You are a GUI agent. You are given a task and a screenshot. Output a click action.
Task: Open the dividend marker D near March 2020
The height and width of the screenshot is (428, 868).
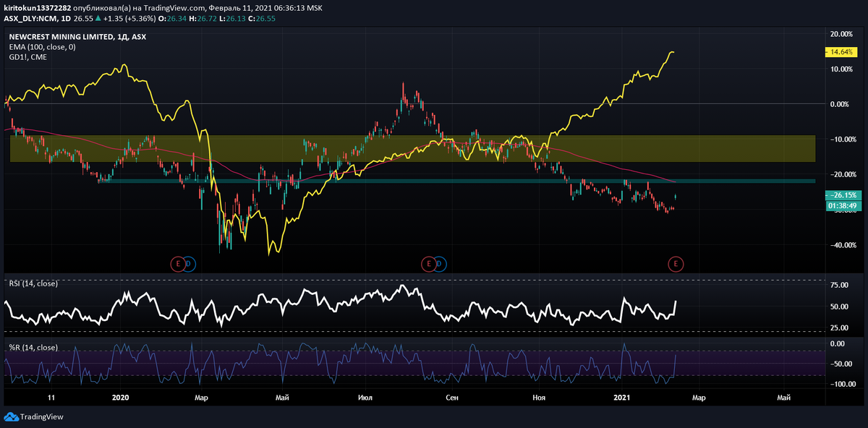click(188, 263)
